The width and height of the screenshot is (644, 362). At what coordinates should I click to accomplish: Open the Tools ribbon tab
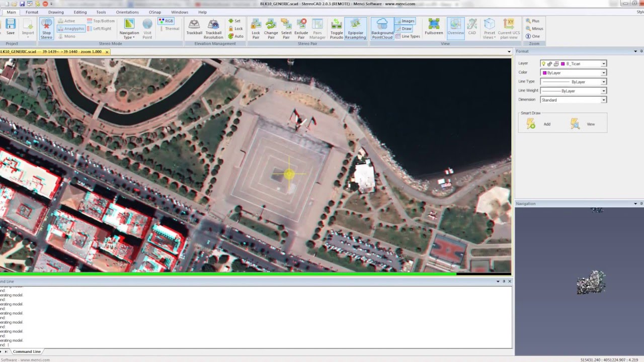pyautogui.click(x=101, y=12)
